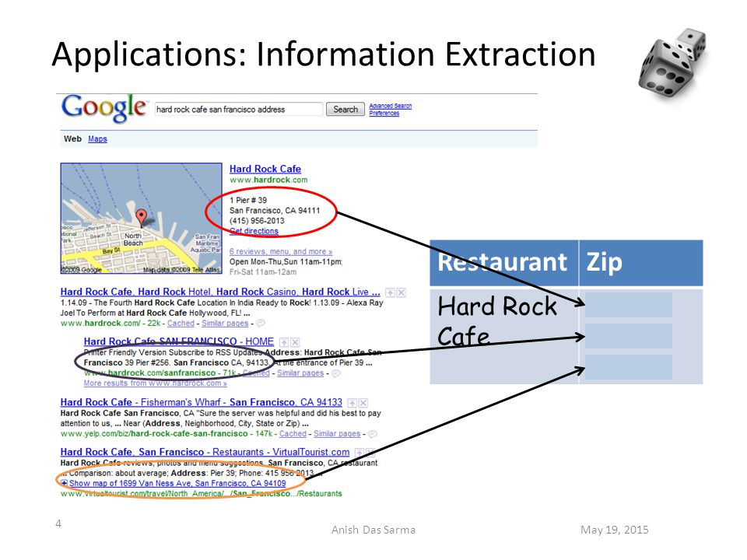Image resolution: width=747 pixels, height=560 pixels.
Task: Open the Advanced Search link
Action: click(x=390, y=106)
